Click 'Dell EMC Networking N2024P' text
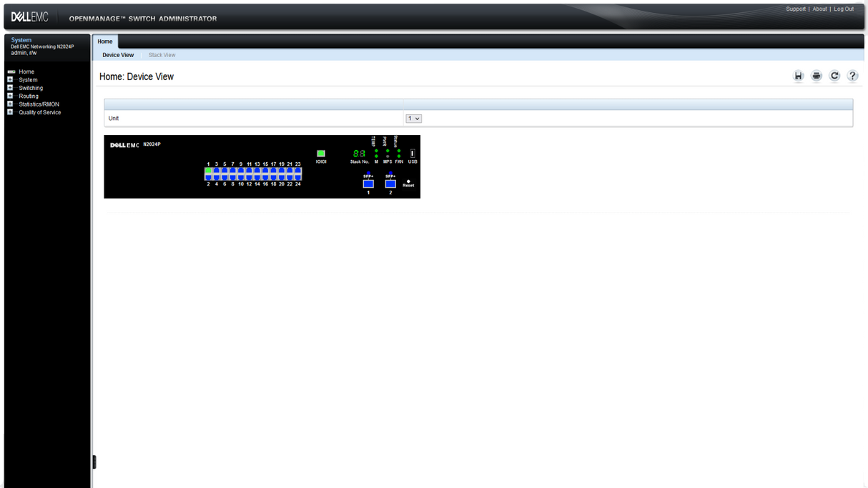 (x=42, y=46)
